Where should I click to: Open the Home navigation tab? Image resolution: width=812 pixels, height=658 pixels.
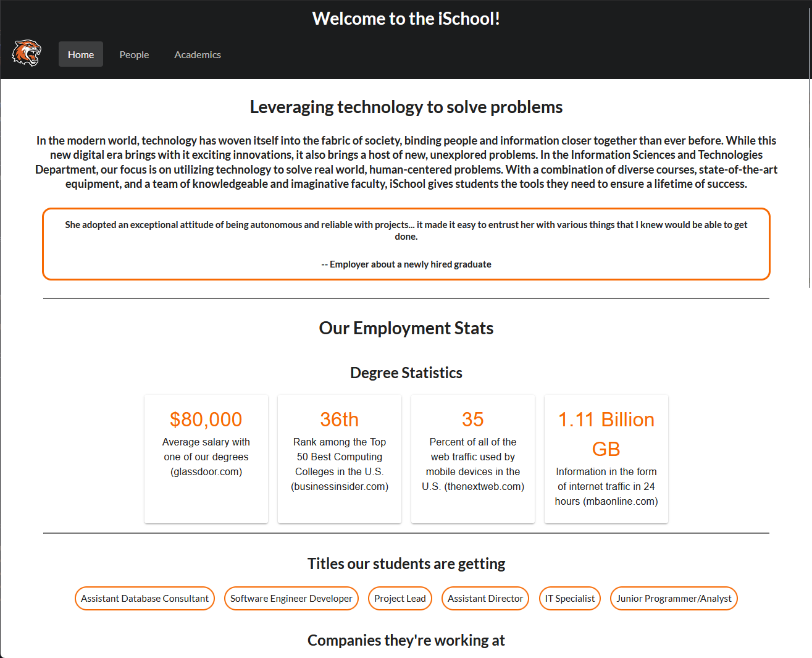click(80, 54)
